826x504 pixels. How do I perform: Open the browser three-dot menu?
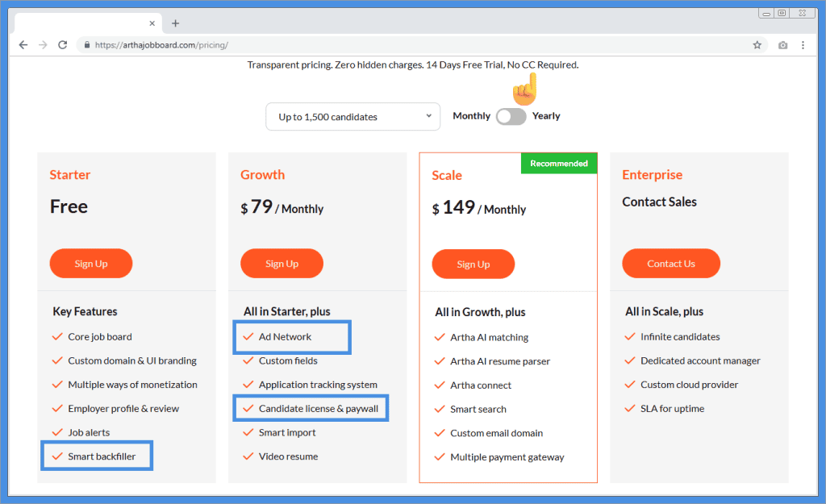point(803,45)
